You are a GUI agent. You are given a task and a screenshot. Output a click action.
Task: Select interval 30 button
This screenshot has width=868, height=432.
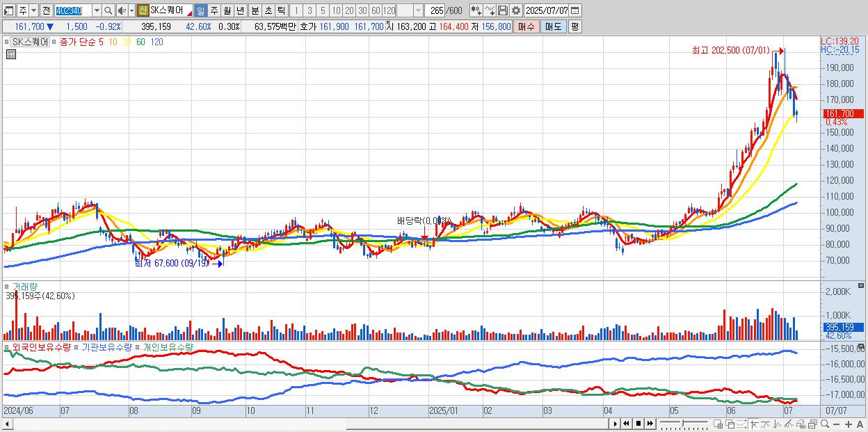(x=362, y=10)
